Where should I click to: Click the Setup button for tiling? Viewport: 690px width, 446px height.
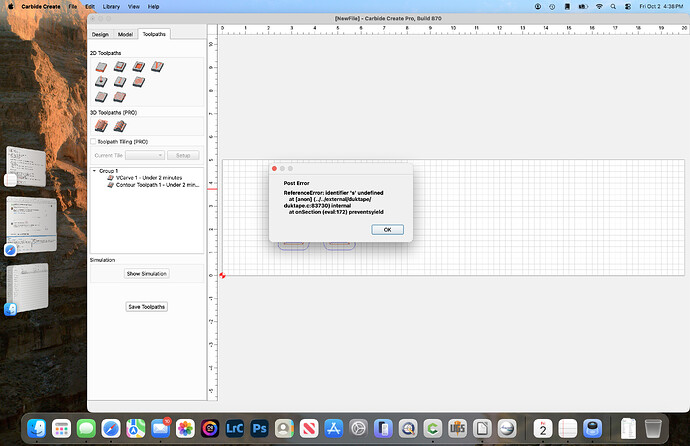tap(183, 155)
